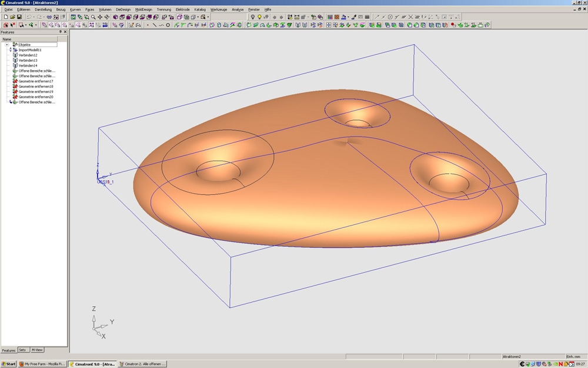Click the blue book icon beside Verbinden13
This screenshot has height=368, width=588.
[x=15, y=60]
